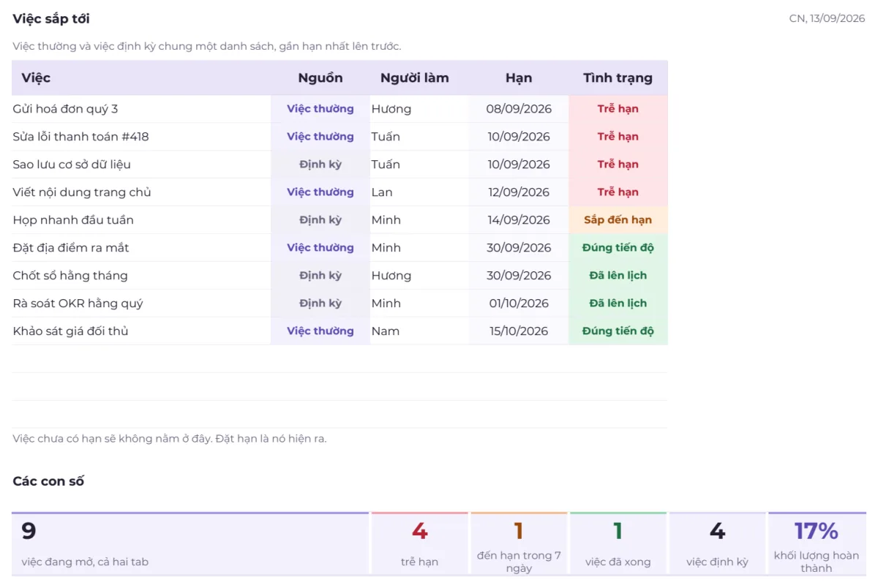Select the "Tình trạng" column header

point(618,78)
